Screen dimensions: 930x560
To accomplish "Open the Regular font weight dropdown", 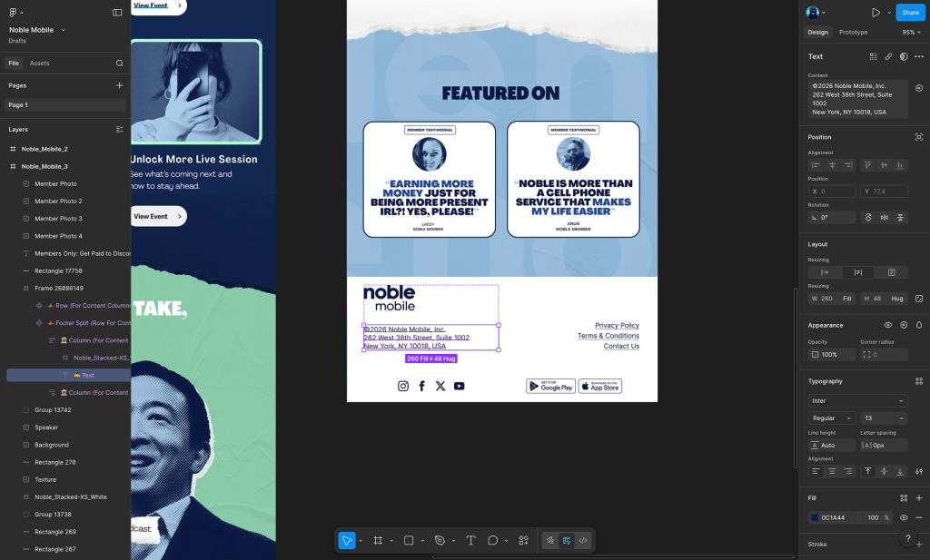I will [832, 418].
